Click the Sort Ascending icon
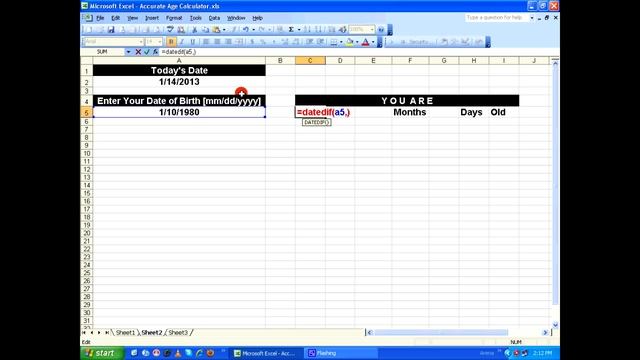 (x=308, y=30)
